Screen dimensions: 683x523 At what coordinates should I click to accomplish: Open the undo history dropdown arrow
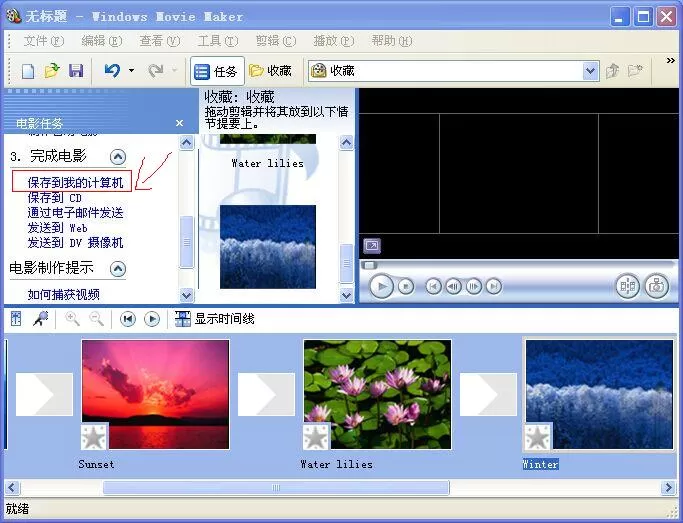(x=131, y=70)
